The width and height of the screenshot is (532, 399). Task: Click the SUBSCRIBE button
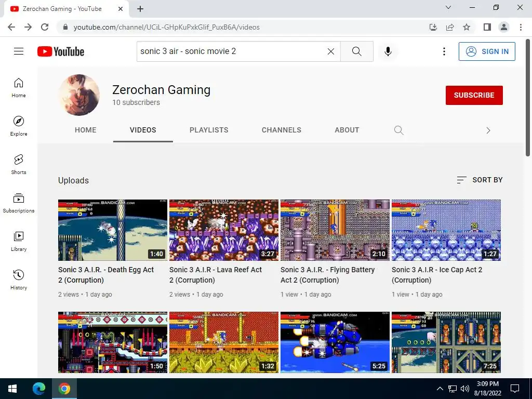pos(474,96)
